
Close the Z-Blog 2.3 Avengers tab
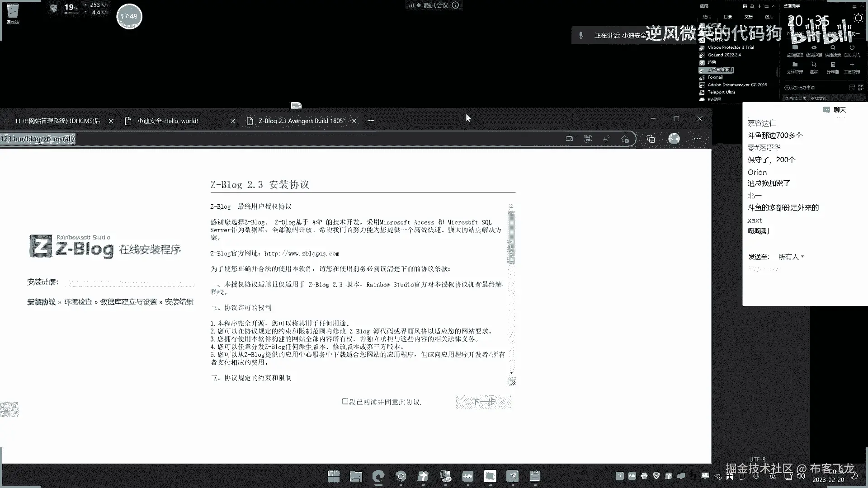click(x=354, y=121)
